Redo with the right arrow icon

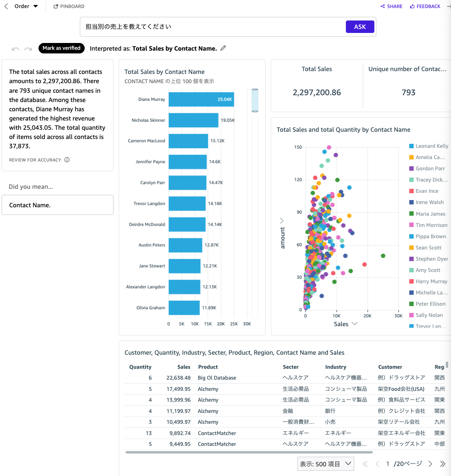(x=28, y=49)
